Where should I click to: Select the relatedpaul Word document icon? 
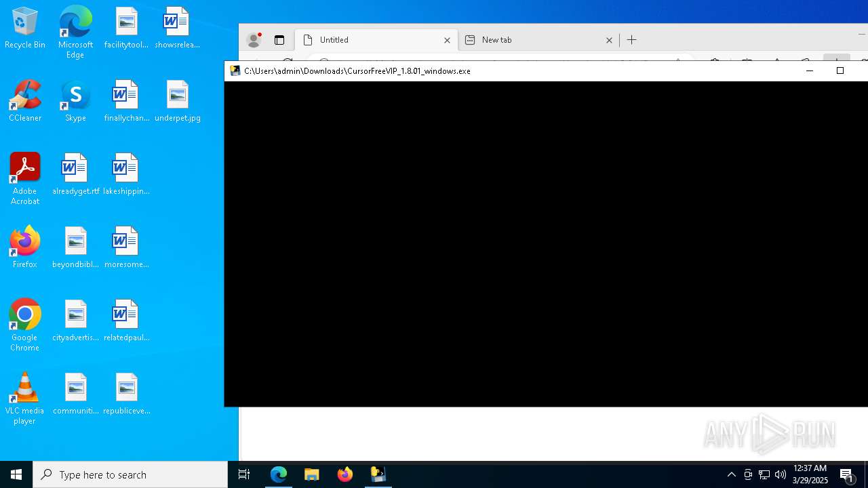[x=126, y=321]
